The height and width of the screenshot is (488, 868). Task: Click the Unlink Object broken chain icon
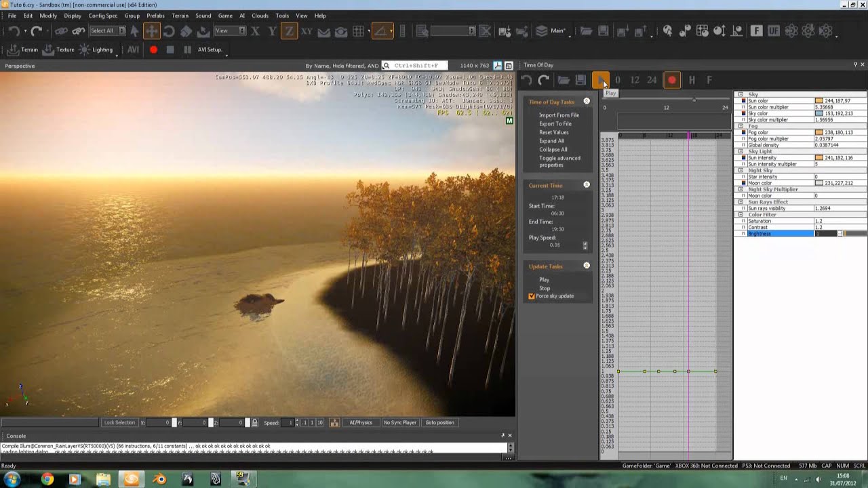(x=79, y=31)
